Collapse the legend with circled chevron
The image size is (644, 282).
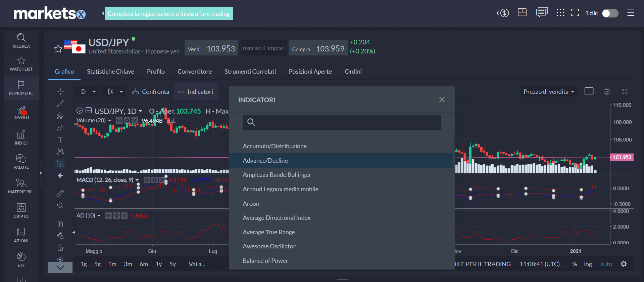pyautogui.click(x=80, y=111)
